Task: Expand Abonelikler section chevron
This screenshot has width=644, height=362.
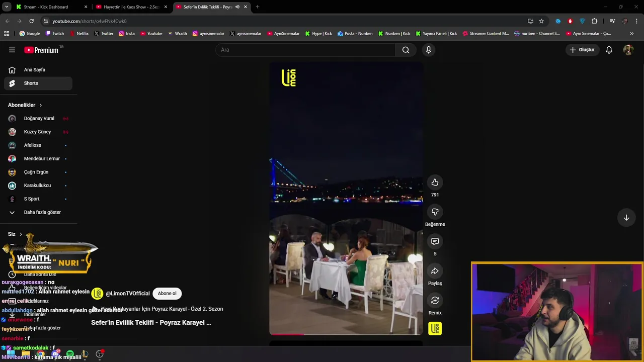Action: 41,105
